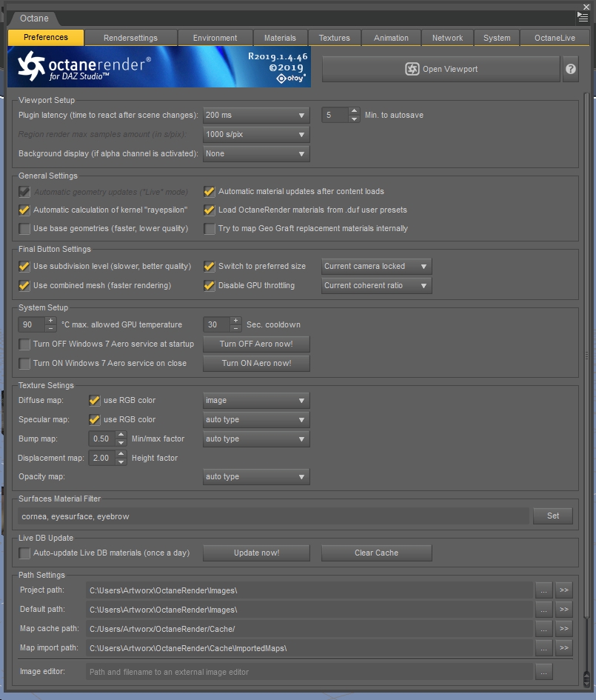Toggle Load OctaneRender materials from .duf presets
Viewport: 596px width, 700px height.
pyautogui.click(x=210, y=210)
